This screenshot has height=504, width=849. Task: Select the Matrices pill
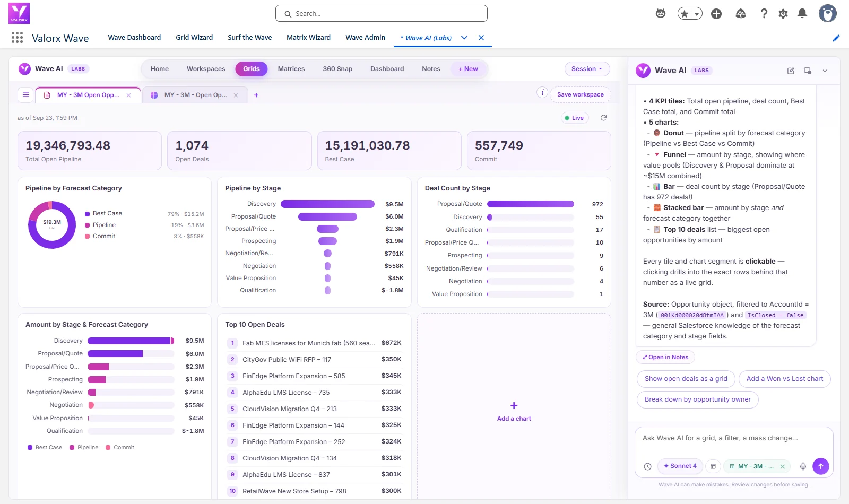(291, 69)
